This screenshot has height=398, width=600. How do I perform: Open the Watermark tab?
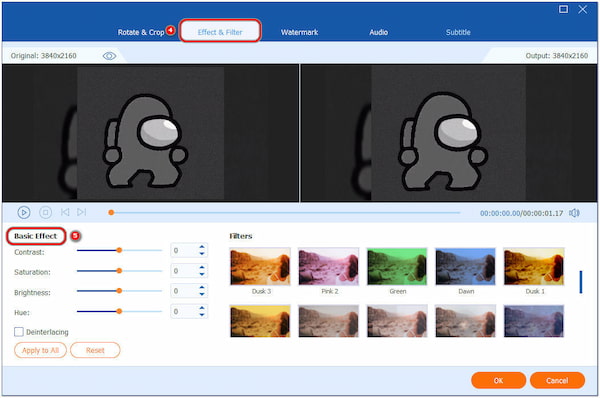299,33
